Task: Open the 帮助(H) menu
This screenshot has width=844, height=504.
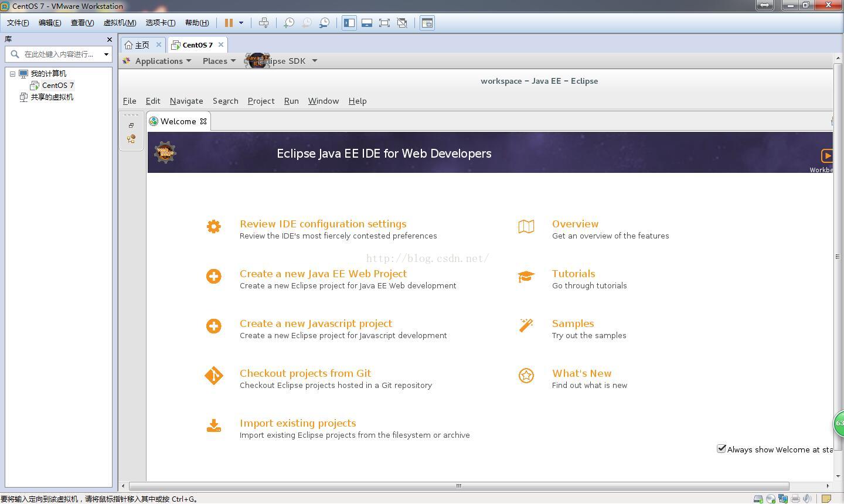Action: pos(197,23)
